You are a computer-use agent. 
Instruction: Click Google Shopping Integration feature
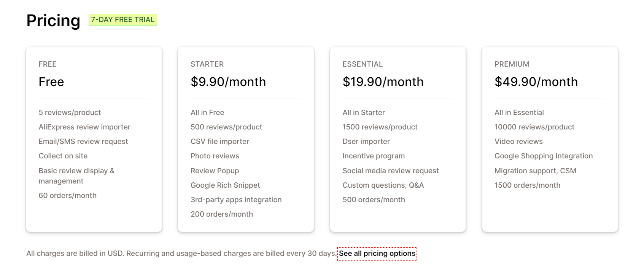point(544,156)
